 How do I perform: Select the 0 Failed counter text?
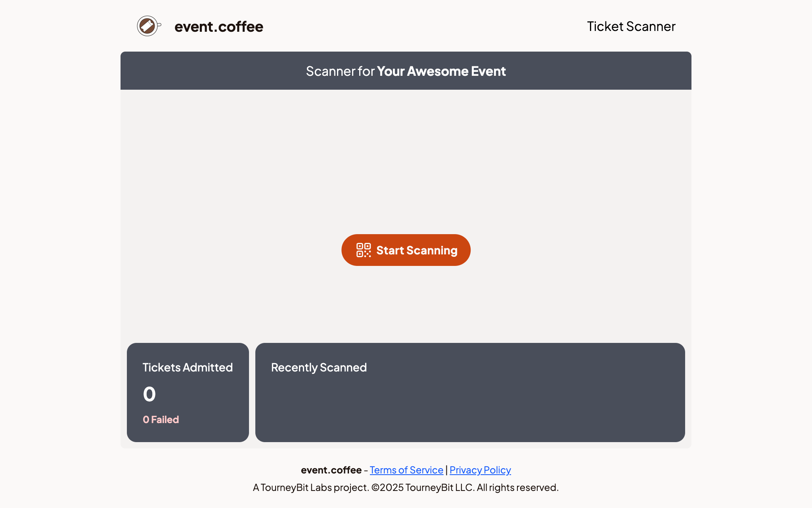point(161,419)
